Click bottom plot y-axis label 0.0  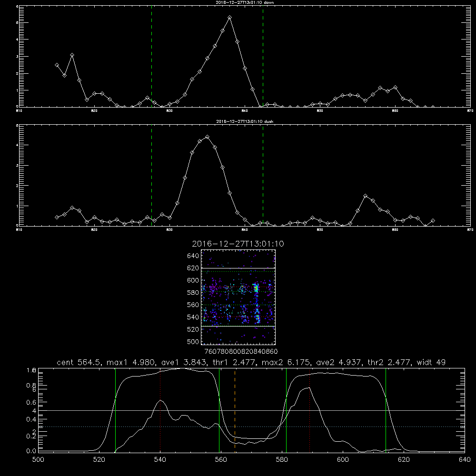31,451
